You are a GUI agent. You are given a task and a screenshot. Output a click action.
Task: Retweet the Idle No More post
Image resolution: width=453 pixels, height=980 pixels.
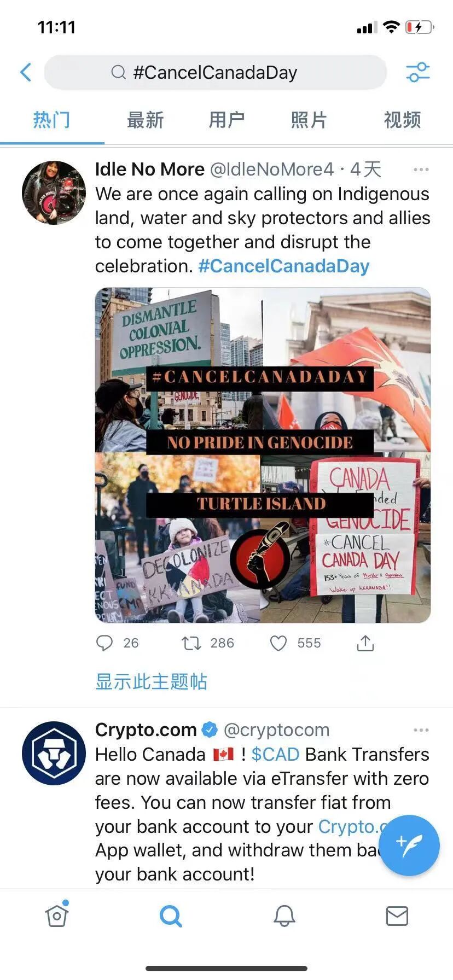(x=191, y=643)
